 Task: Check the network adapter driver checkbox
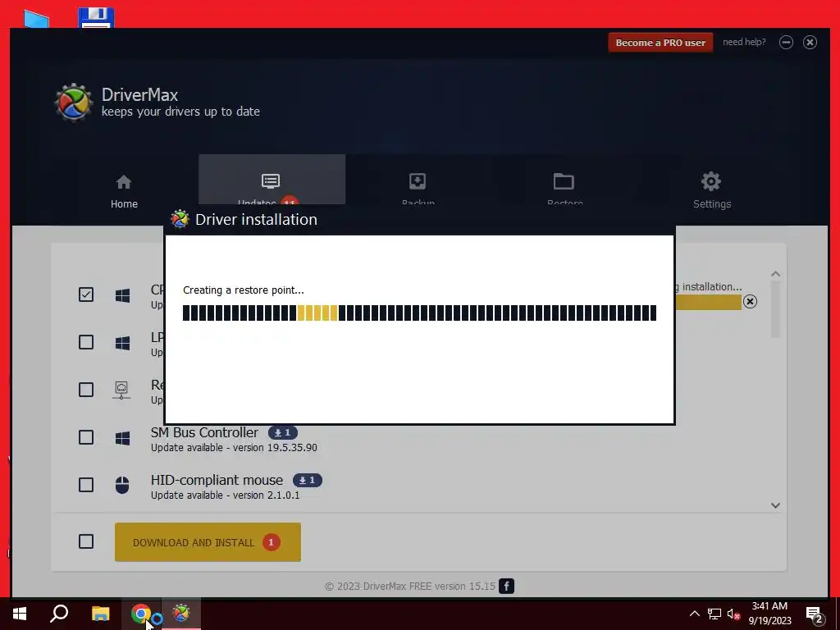(85, 390)
